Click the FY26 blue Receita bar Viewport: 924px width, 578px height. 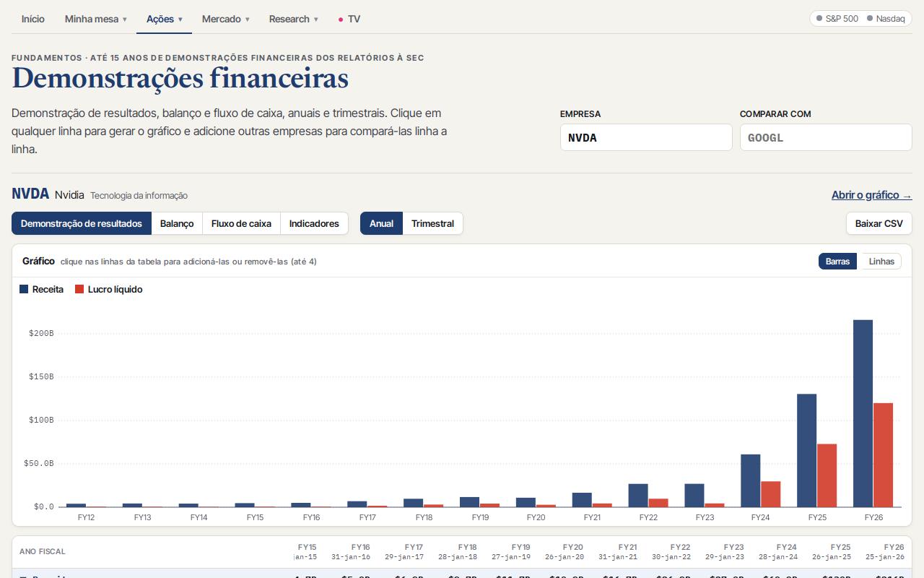tap(863, 413)
